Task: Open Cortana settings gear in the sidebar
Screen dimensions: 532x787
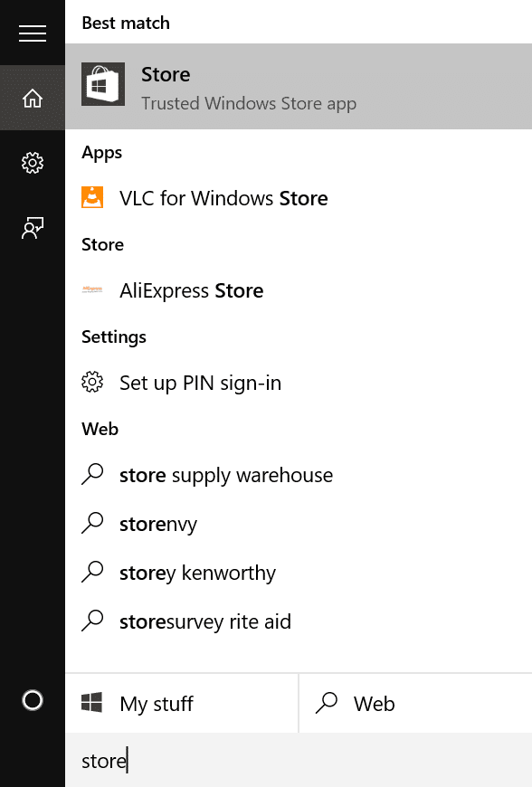Action: (x=33, y=163)
